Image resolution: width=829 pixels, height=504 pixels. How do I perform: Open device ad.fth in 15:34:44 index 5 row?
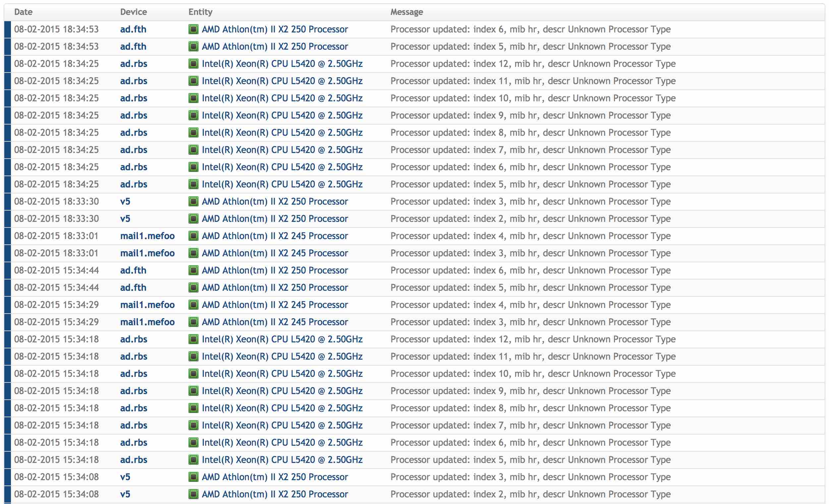coord(133,287)
